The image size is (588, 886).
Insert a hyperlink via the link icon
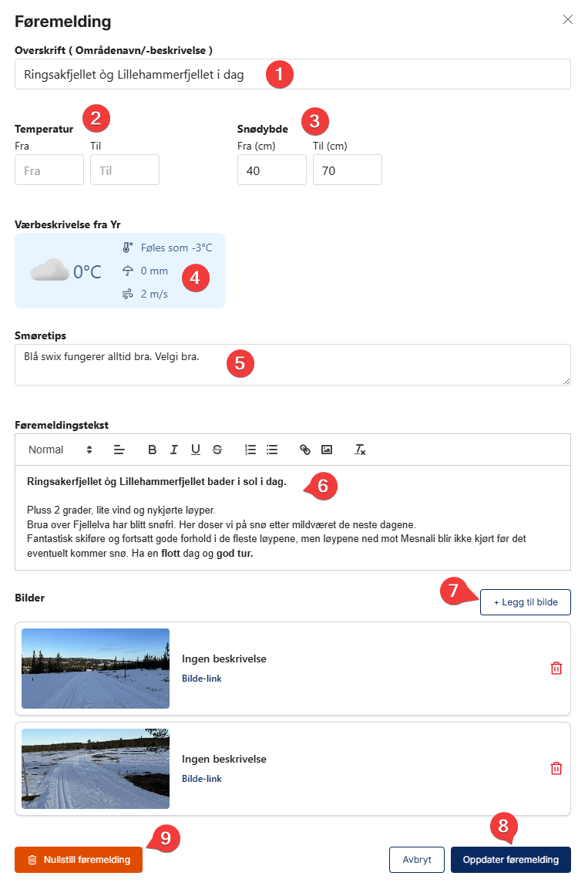coord(304,450)
